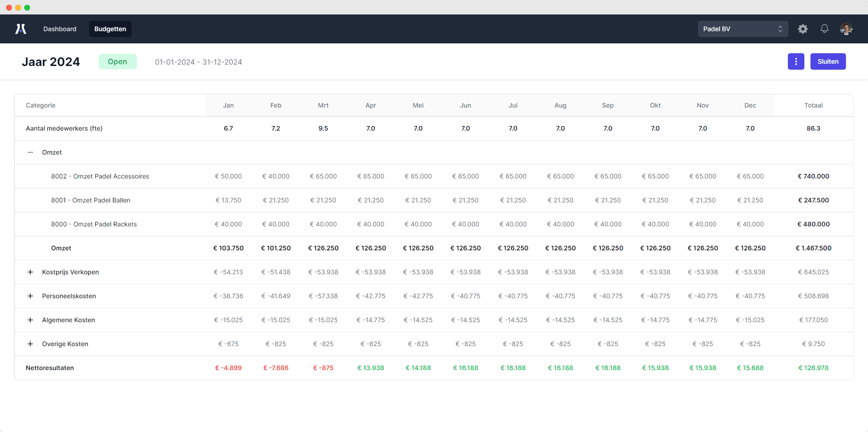This screenshot has height=432, width=868.
Task: Select the Budgetten tab
Action: pyautogui.click(x=110, y=29)
